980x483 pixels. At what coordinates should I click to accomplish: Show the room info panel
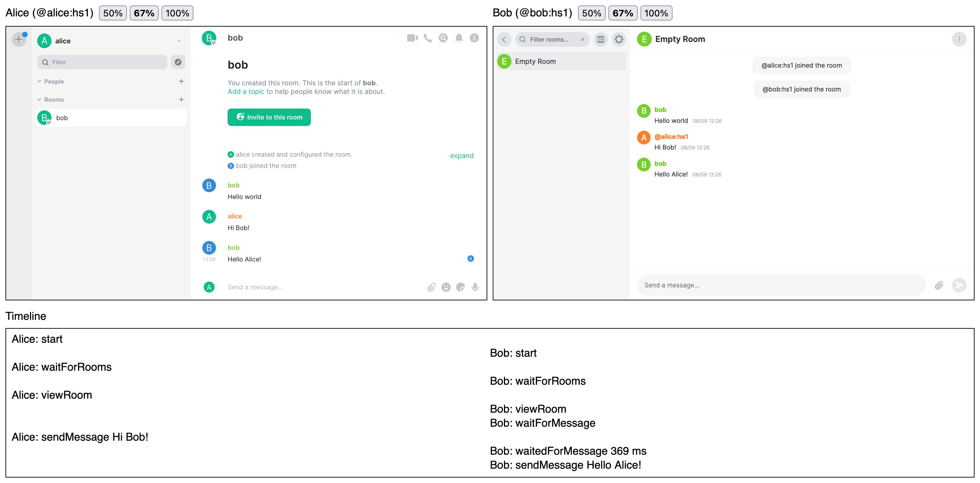(x=474, y=38)
